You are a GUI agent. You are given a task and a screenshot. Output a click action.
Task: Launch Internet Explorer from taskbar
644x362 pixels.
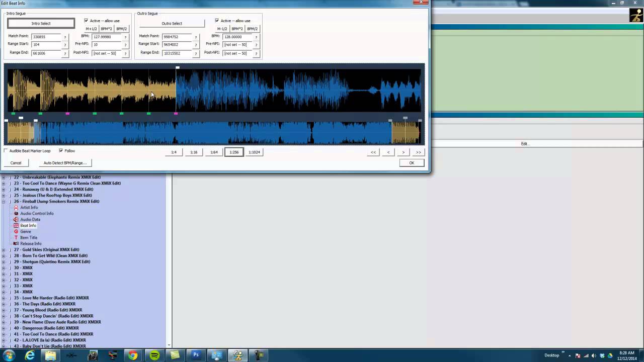coord(30,355)
